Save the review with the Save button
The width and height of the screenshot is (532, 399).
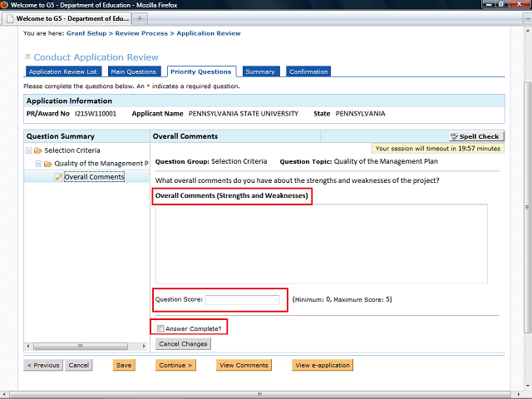(124, 365)
